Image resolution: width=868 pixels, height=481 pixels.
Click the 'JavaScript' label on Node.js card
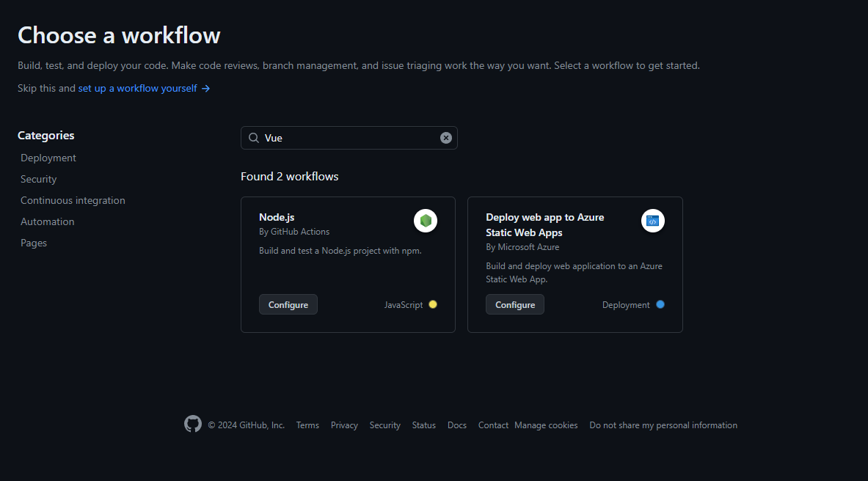pos(403,305)
